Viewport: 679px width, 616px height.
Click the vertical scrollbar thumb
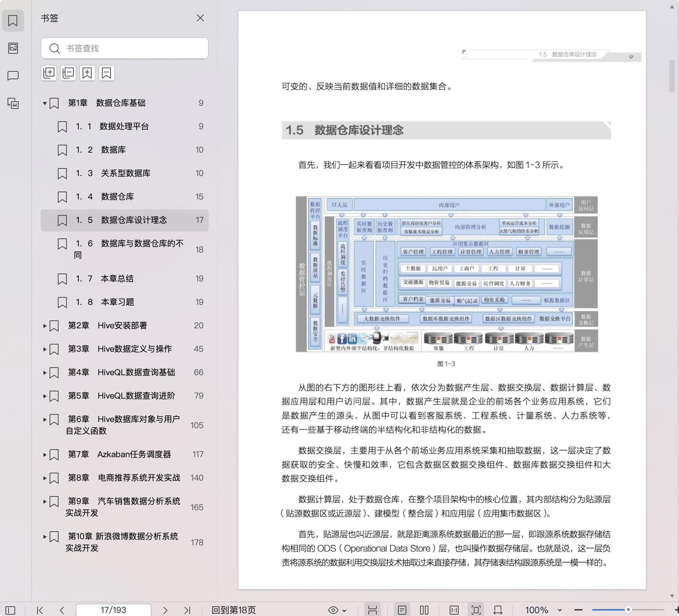click(672, 76)
